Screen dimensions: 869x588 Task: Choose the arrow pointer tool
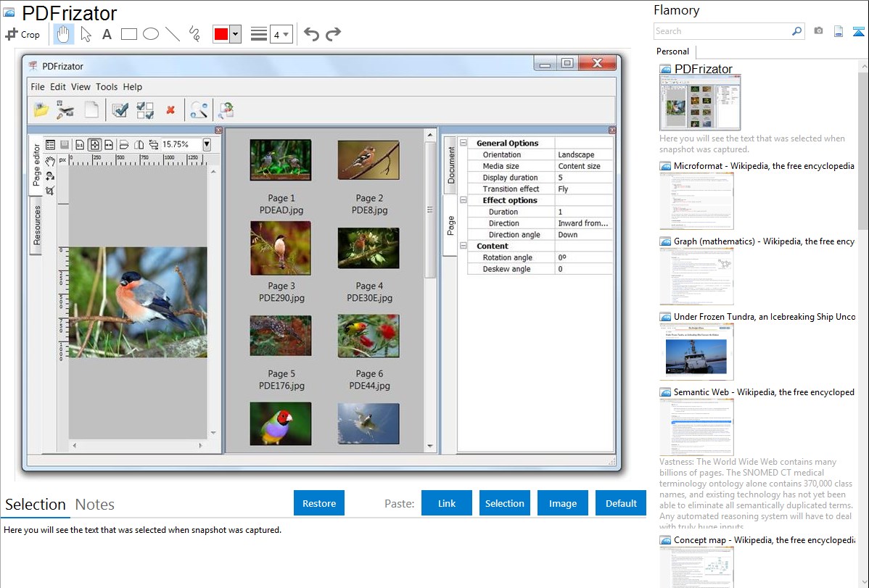(86, 34)
